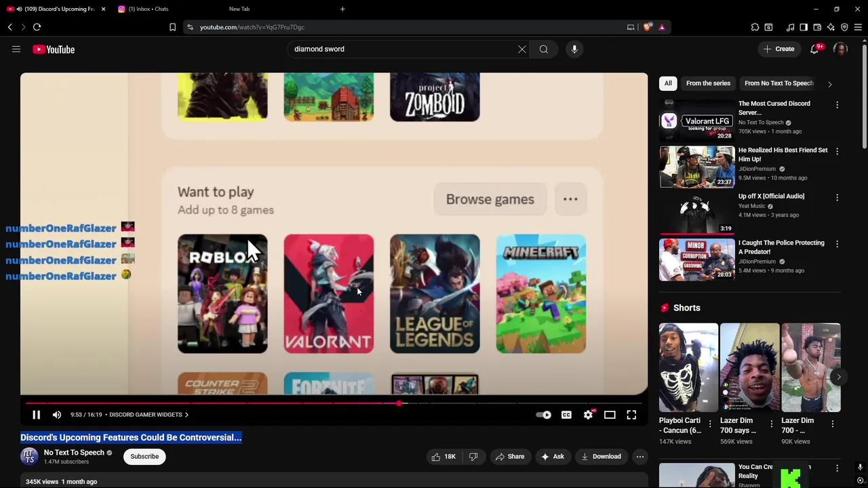The height and width of the screenshot is (488, 868).
Task: Show more filter chips with the arrow
Action: tap(829, 84)
